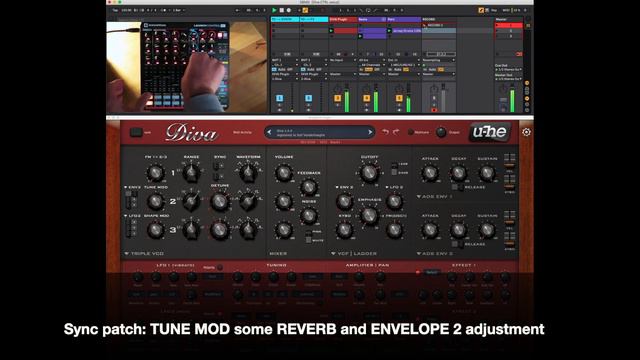Select the Beats track header
Image resolution: width=640 pixels, height=360 pixels.
[372, 19]
